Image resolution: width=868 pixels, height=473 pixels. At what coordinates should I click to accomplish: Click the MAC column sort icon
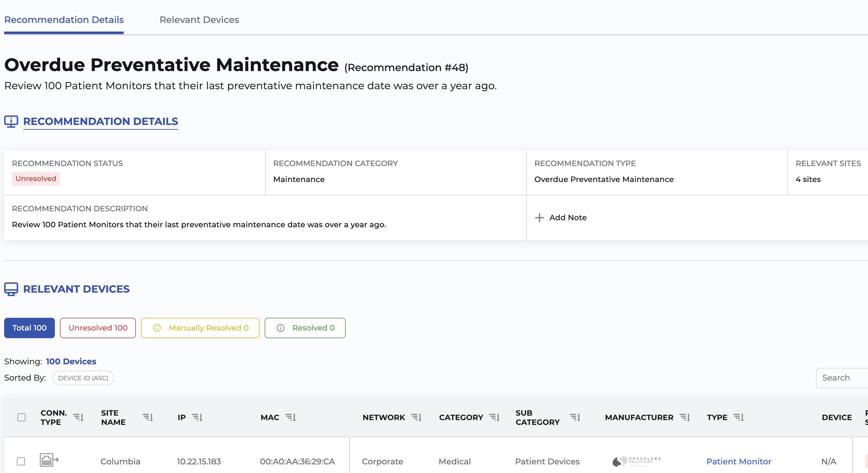[x=291, y=418]
